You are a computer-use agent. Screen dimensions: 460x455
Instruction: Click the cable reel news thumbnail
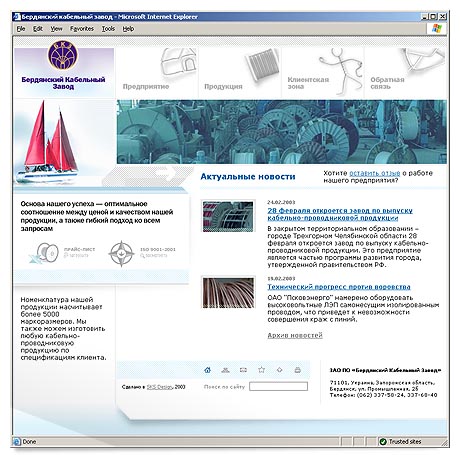[x=228, y=216]
